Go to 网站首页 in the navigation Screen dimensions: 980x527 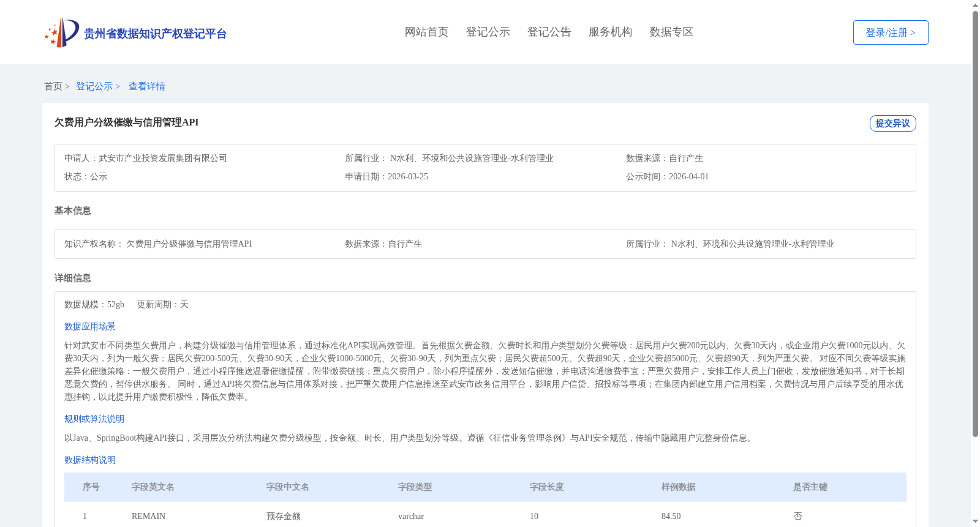point(426,32)
